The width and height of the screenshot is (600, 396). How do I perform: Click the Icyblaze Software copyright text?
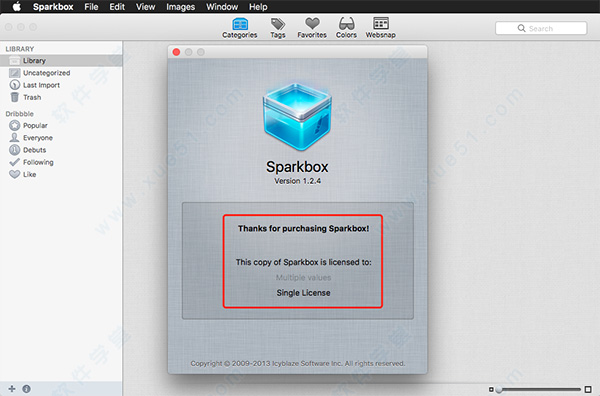coord(298,363)
